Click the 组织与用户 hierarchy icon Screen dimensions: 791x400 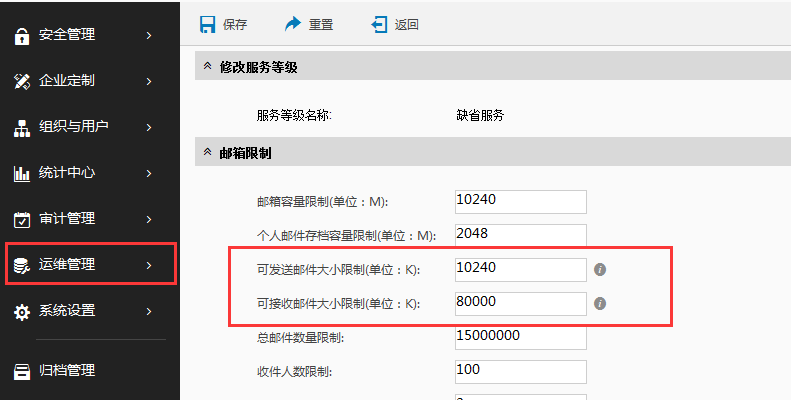(21, 127)
